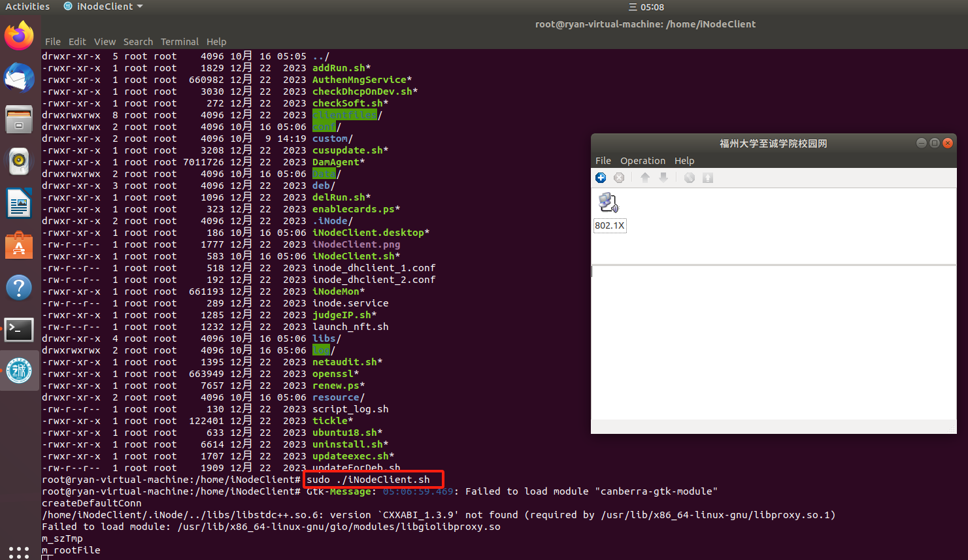Click the blue add connection icon

601,178
